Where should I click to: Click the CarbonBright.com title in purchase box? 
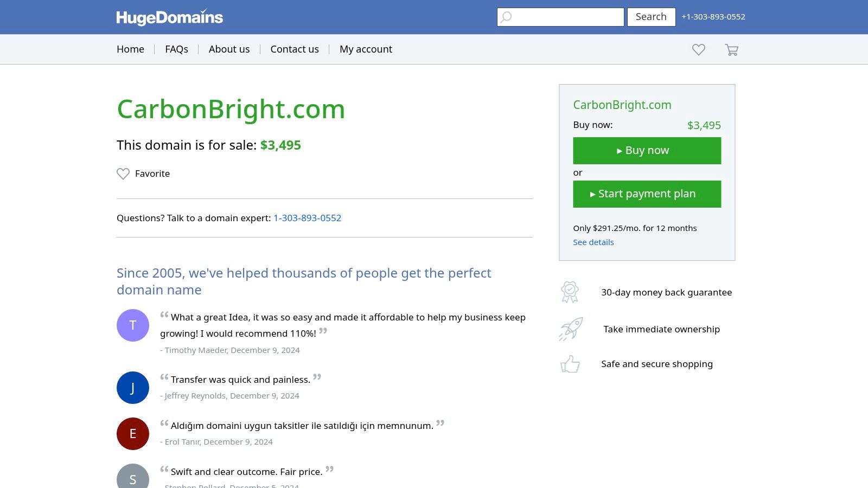[x=622, y=105]
